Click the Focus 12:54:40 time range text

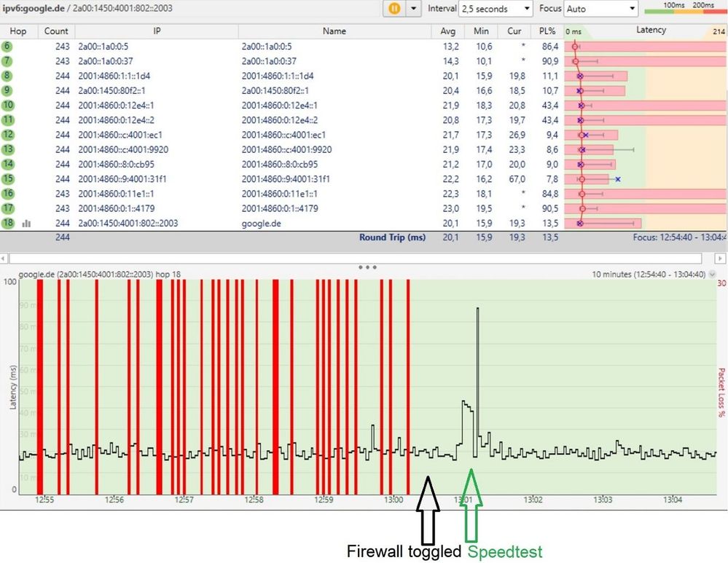680,237
